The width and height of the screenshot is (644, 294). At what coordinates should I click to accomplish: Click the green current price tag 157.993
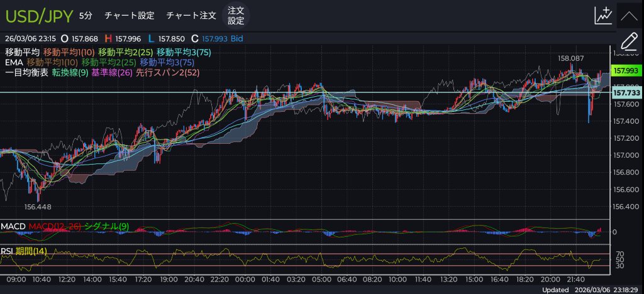pyautogui.click(x=625, y=71)
